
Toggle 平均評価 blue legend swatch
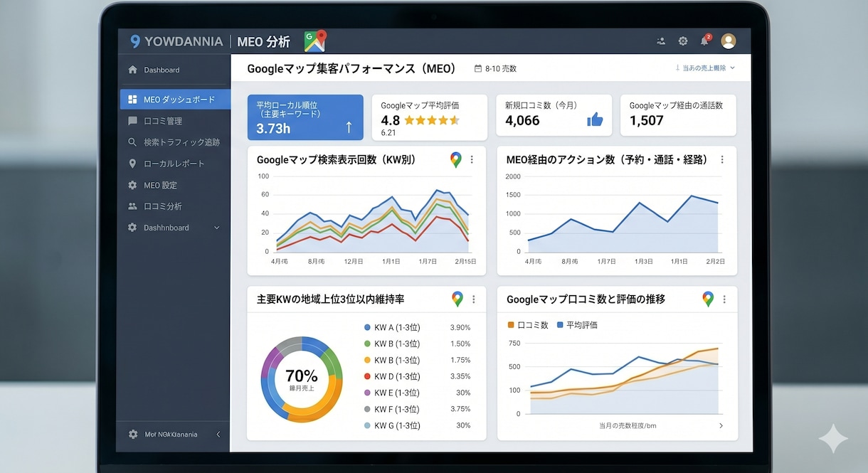[560, 325]
